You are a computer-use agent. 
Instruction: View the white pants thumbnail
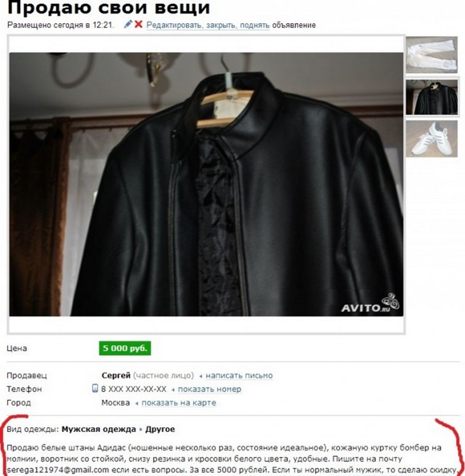coord(432,55)
